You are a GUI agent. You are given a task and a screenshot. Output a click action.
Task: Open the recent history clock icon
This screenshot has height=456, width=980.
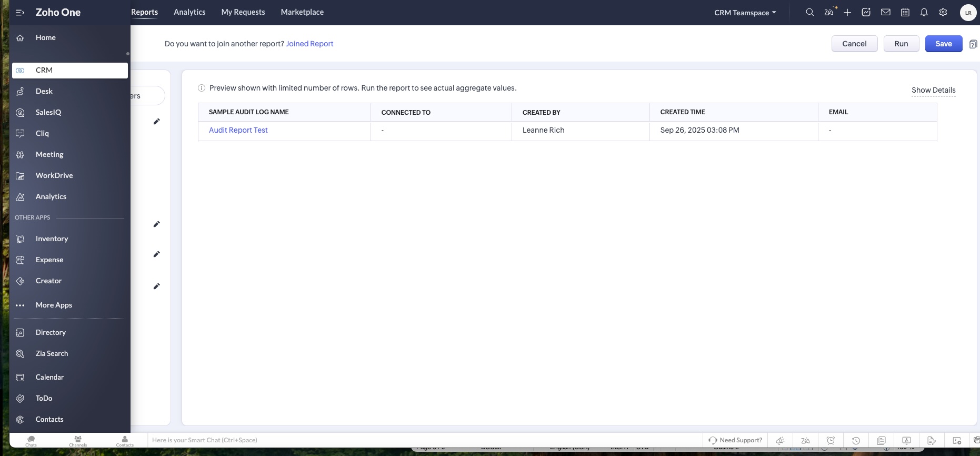pyautogui.click(x=856, y=440)
